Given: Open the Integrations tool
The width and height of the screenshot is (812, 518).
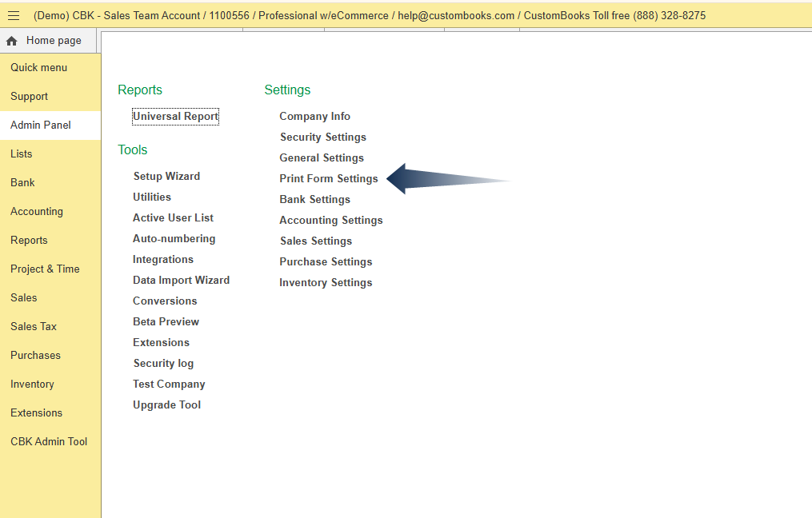Looking at the screenshot, I should click(x=163, y=260).
